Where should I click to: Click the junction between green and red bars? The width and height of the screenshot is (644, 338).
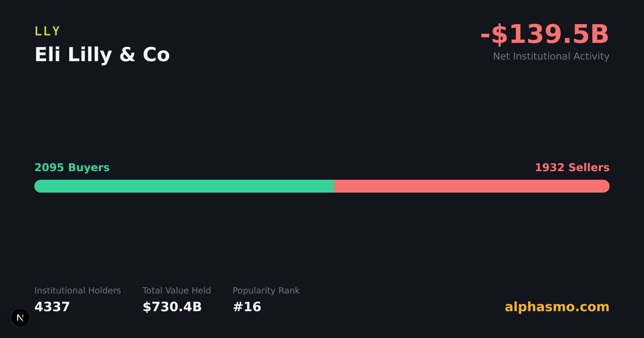point(334,186)
